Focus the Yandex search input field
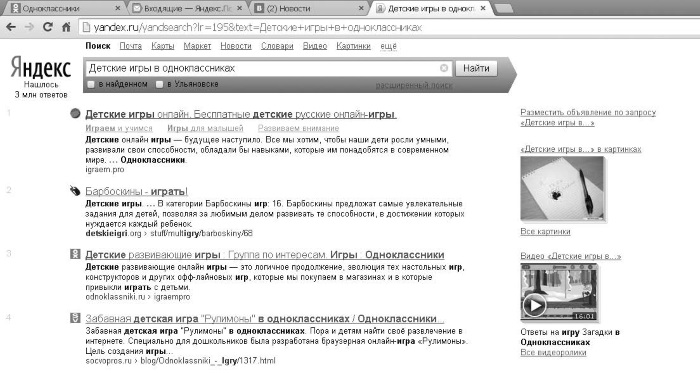Screen dimensions: 700x373 [x=263, y=68]
